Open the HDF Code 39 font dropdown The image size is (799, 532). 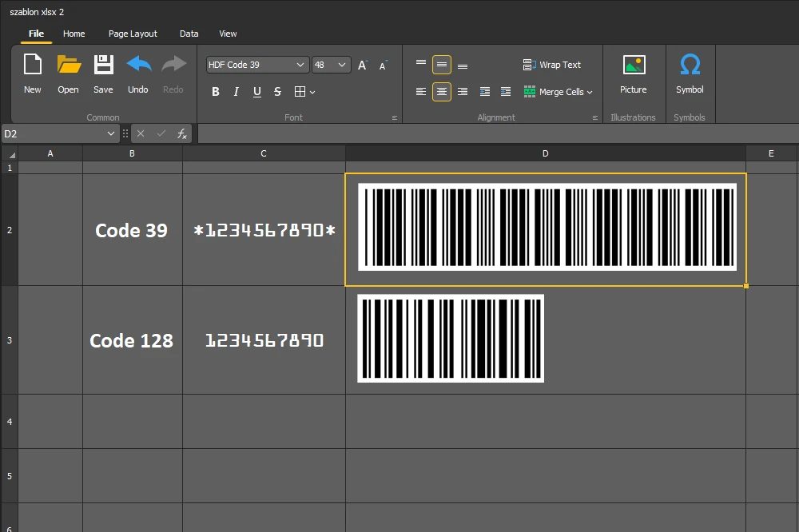click(300, 65)
